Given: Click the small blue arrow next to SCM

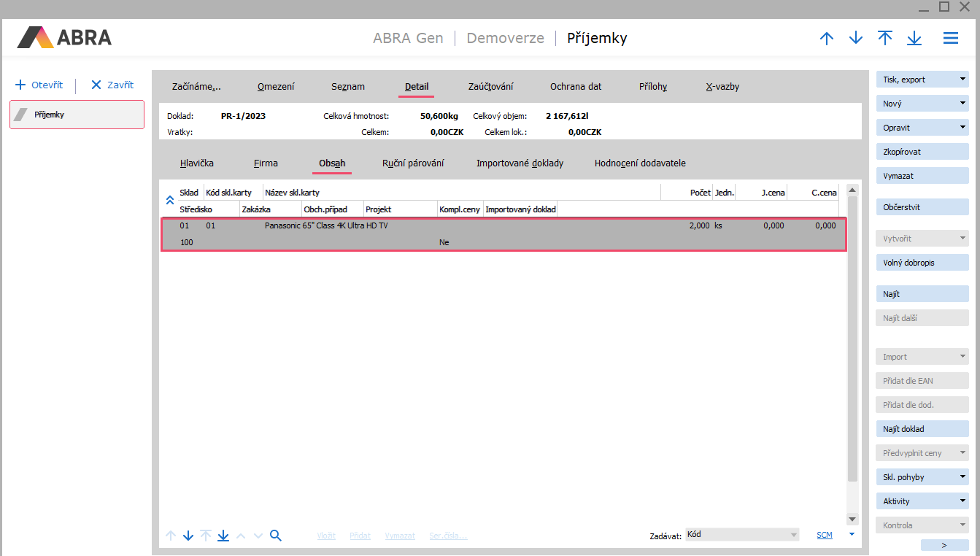Looking at the screenshot, I should [x=852, y=533].
